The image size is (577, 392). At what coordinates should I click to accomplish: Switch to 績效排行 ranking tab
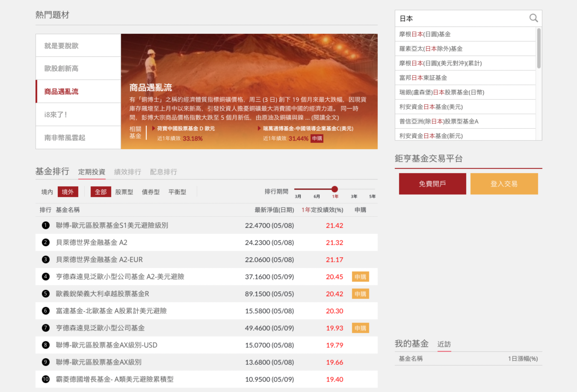(127, 172)
